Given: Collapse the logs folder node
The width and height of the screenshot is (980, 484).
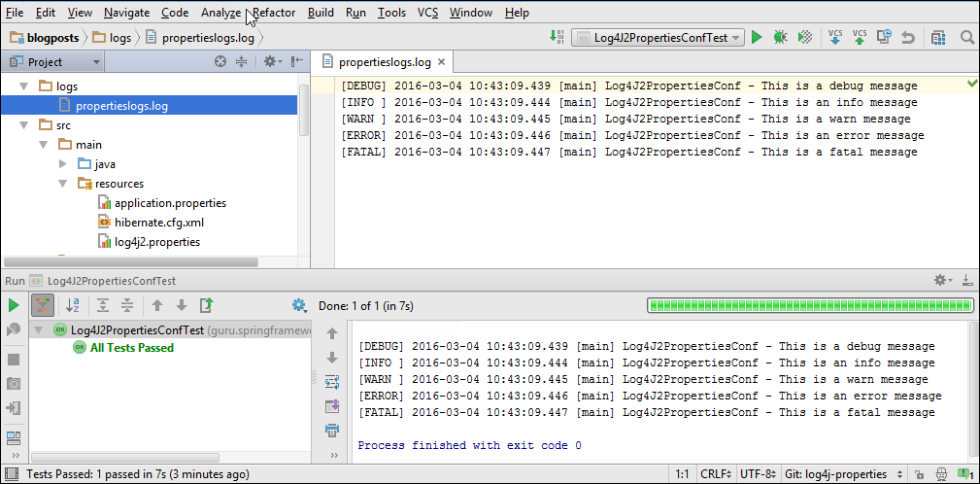Looking at the screenshot, I should (23, 86).
